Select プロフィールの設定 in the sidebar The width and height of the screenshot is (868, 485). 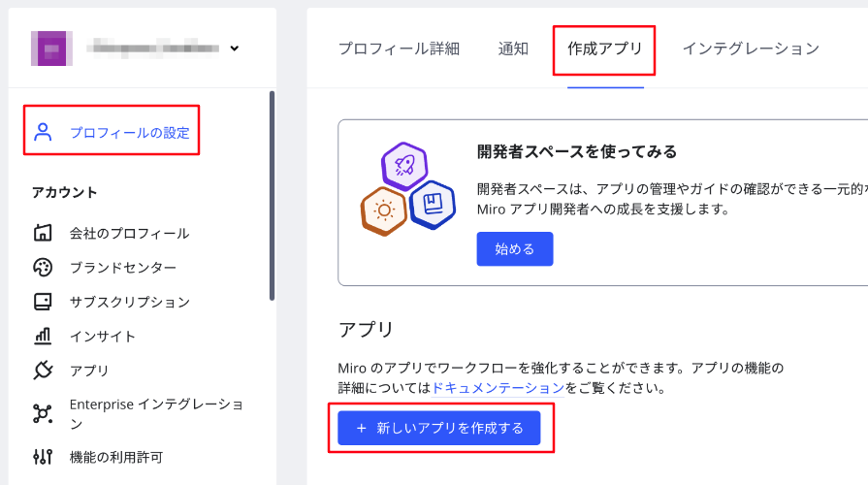pyautogui.click(x=112, y=132)
